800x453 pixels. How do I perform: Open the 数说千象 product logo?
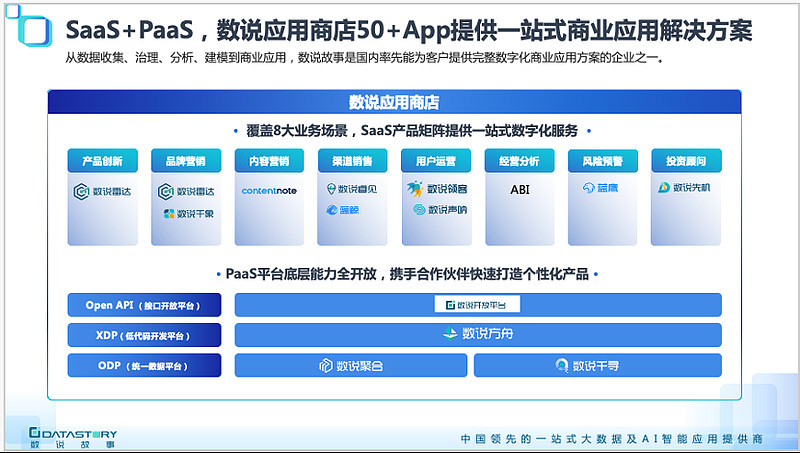coord(188,214)
